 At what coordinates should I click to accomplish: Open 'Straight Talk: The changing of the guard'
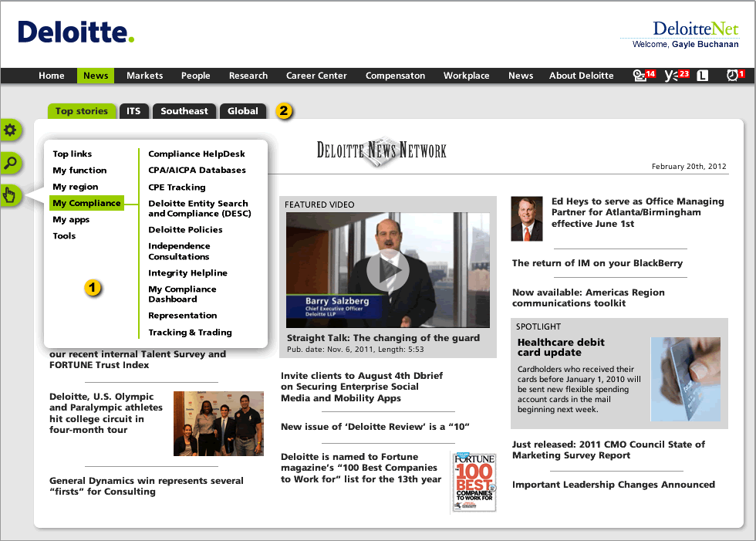(383, 338)
